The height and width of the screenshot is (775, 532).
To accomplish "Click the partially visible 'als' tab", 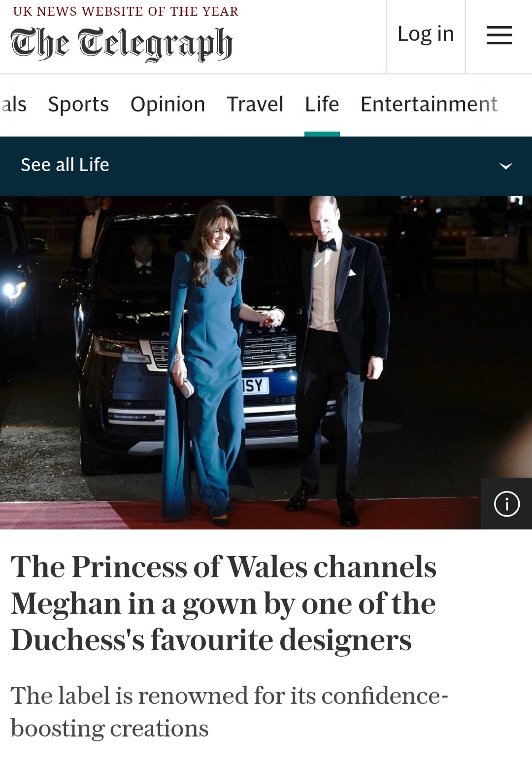I will pyautogui.click(x=14, y=105).
